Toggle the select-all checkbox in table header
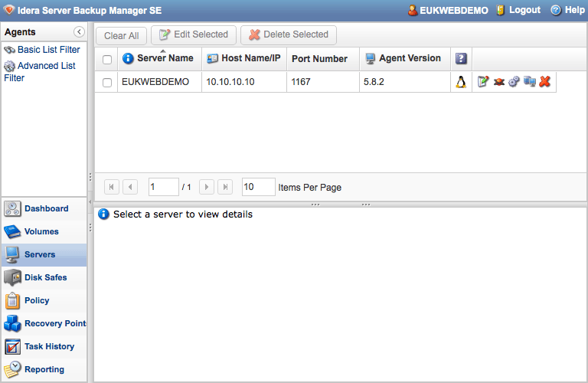 (107, 60)
